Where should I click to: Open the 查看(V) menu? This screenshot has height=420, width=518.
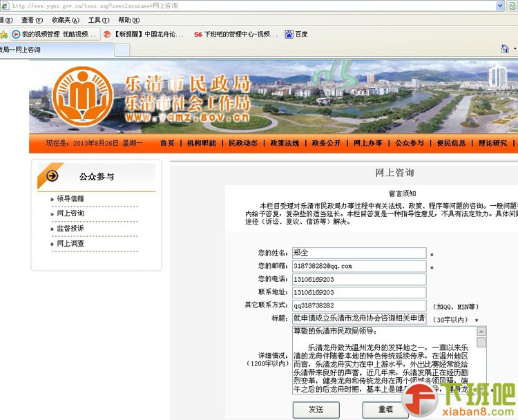point(32,21)
